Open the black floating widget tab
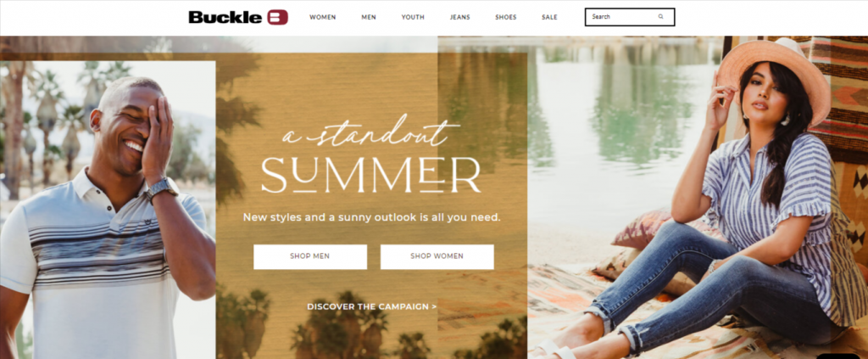The width and height of the screenshot is (868, 359). point(838,356)
